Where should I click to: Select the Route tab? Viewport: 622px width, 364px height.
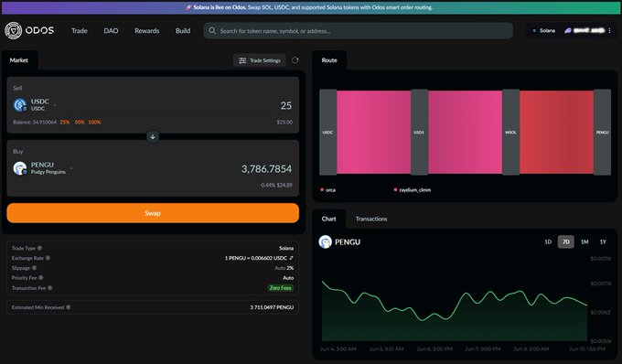tap(329, 60)
